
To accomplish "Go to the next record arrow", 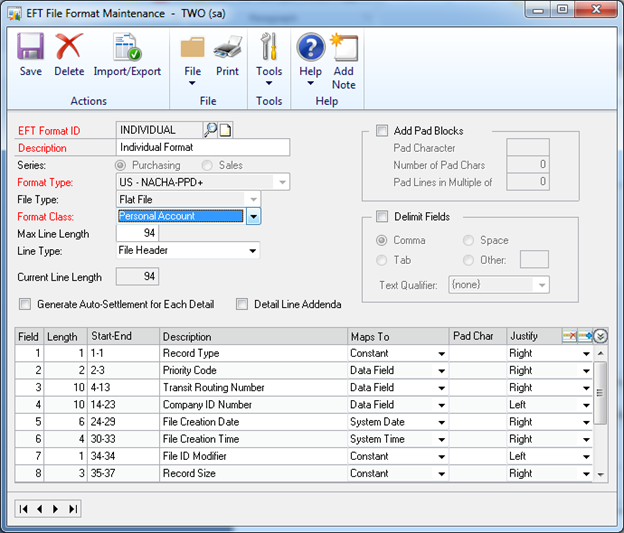I will pos(56,509).
